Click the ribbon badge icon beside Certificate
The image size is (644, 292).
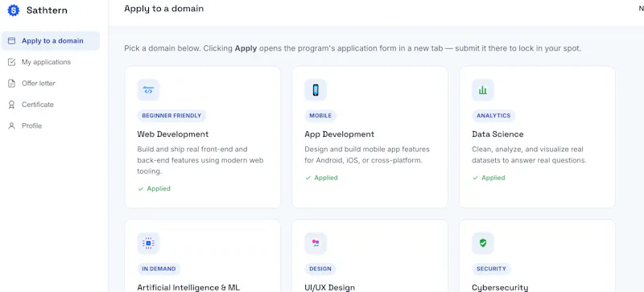[11, 105]
